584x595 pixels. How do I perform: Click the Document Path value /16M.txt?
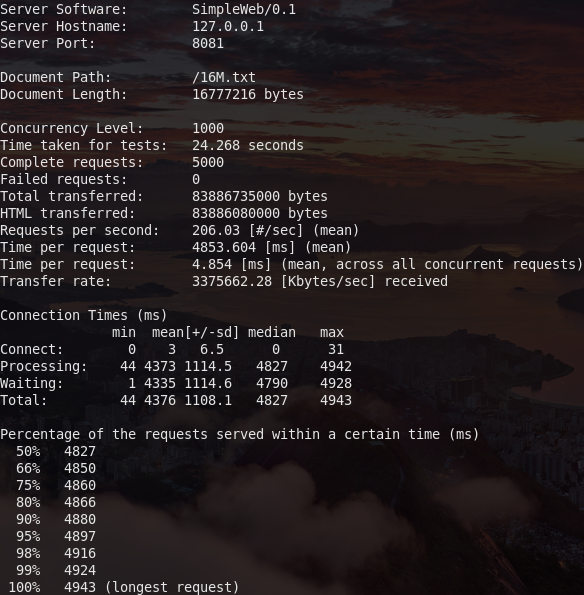tap(224, 77)
